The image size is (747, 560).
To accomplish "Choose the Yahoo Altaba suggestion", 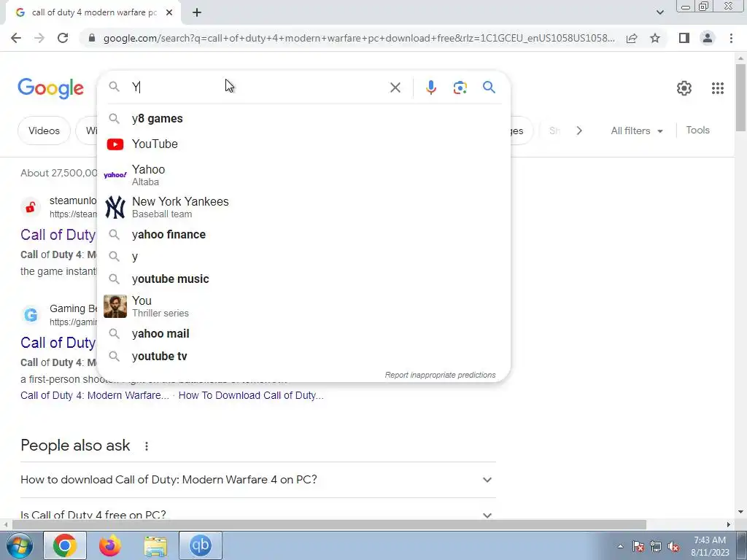I will coord(303,175).
